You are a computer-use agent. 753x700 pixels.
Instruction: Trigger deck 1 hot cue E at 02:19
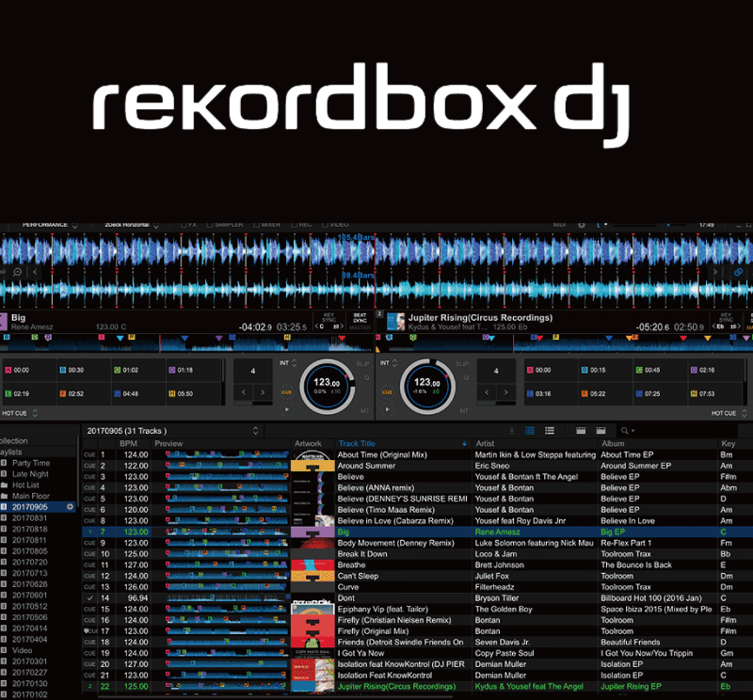[29, 393]
